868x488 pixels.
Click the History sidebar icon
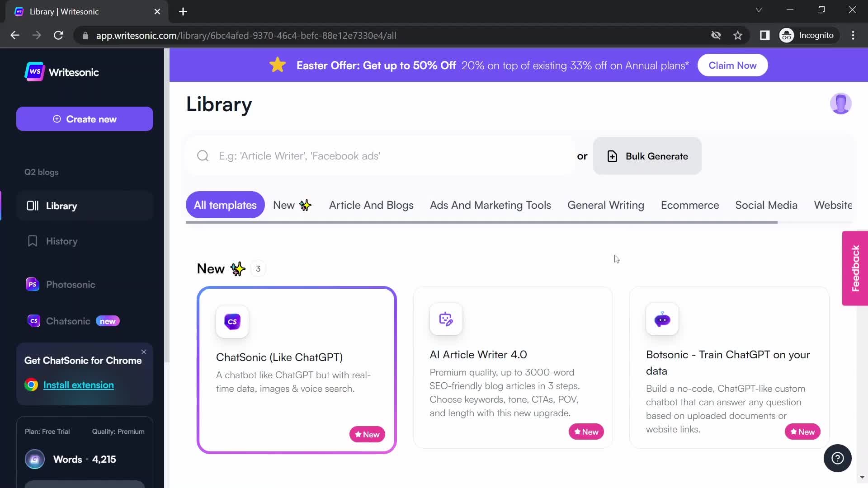[x=32, y=241]
